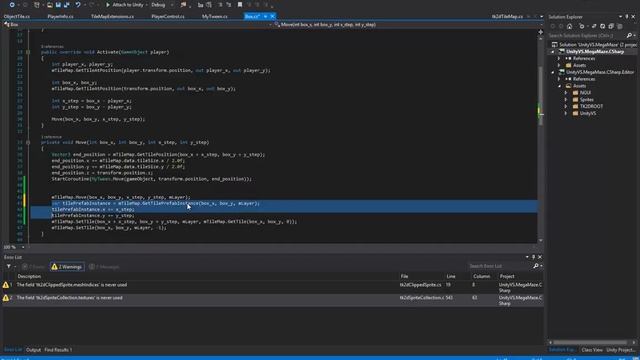Click the Save floppy disk icon
This screenshot has height=360, width=640.
click(x=58, y=5)
